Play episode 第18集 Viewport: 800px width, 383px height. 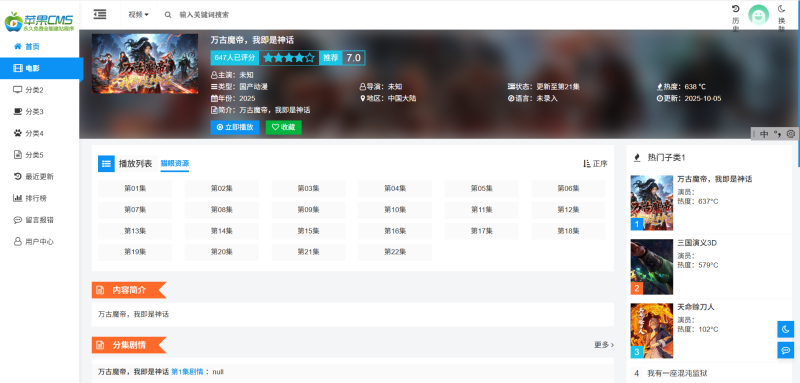[568, 231]
